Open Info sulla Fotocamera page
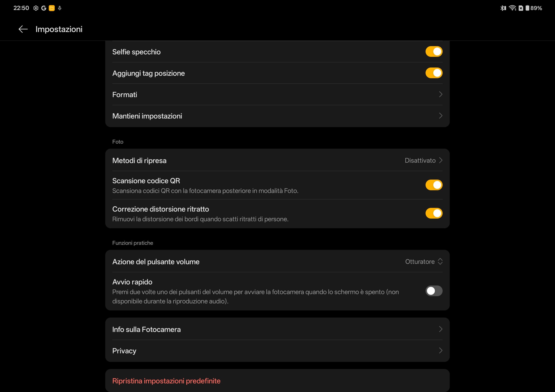Screen dimensions: 555x392 point(277,329)
